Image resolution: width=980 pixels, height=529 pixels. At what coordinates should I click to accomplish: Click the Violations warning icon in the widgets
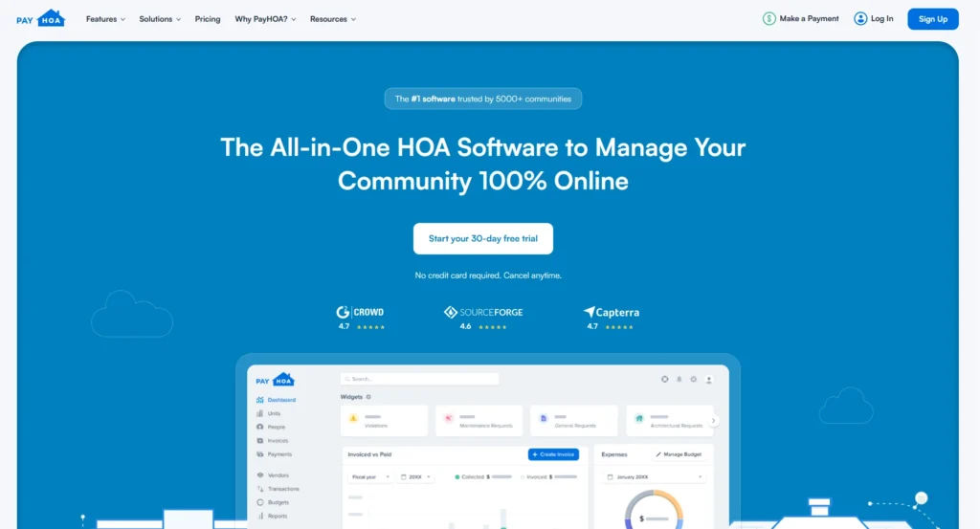coord(353,418)
